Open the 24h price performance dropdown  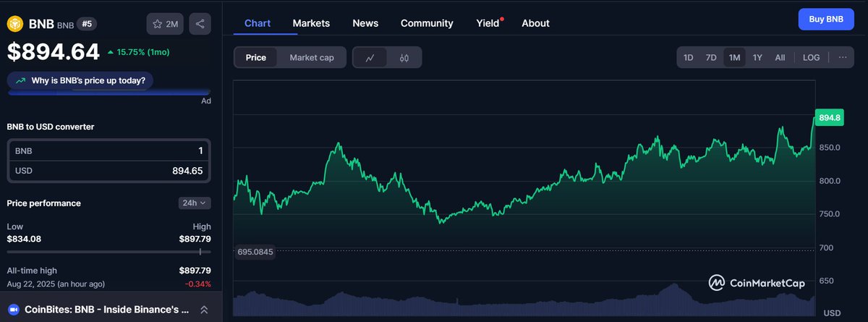coord(195,203)
